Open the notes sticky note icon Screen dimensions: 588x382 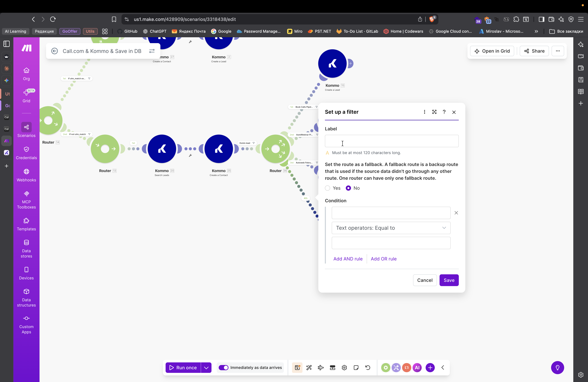[x=356, y=367]
